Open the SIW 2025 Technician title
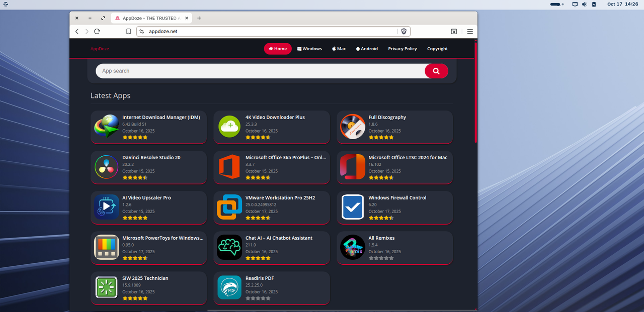 click(x=145, y=278)
